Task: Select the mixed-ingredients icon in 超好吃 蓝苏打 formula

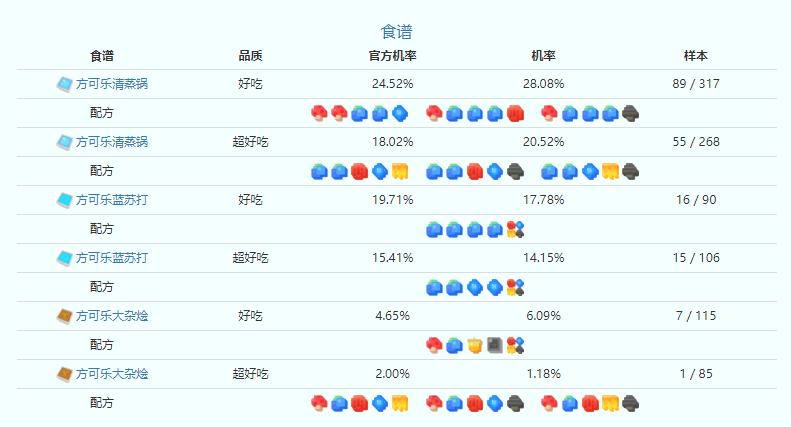Action: coord(515,287)
